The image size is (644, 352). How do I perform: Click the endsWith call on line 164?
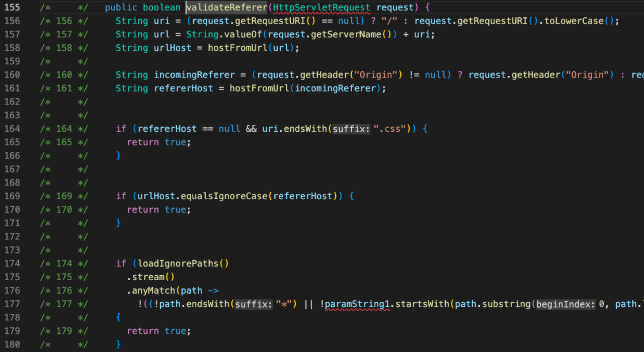click(x=305, y=129)
